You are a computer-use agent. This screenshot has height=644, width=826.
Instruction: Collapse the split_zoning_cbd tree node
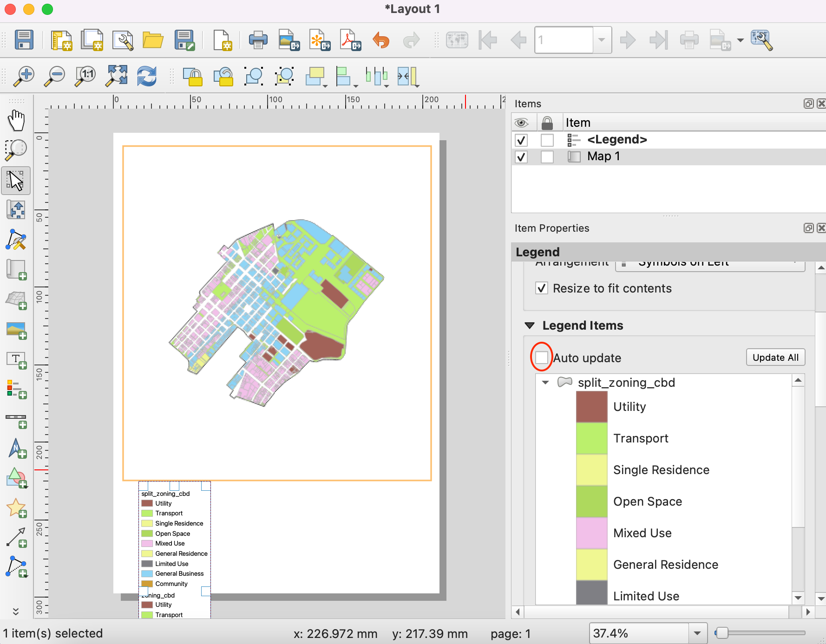(x=545, y=383)
